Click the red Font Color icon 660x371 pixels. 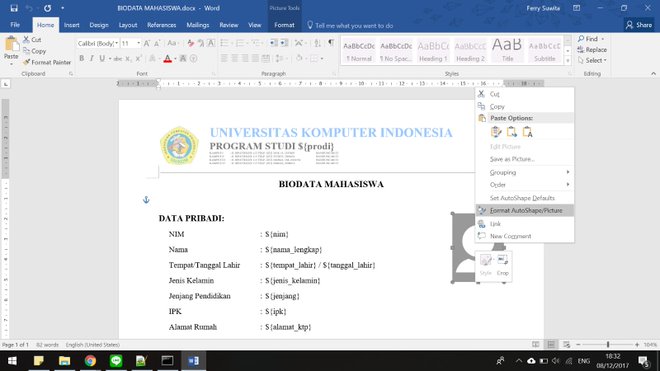coord(168,59)
